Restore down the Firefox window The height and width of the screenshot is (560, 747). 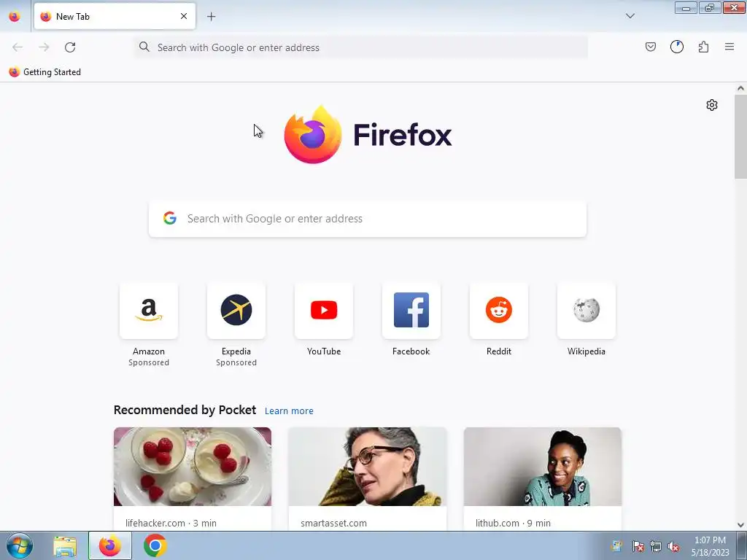point(710,7)
